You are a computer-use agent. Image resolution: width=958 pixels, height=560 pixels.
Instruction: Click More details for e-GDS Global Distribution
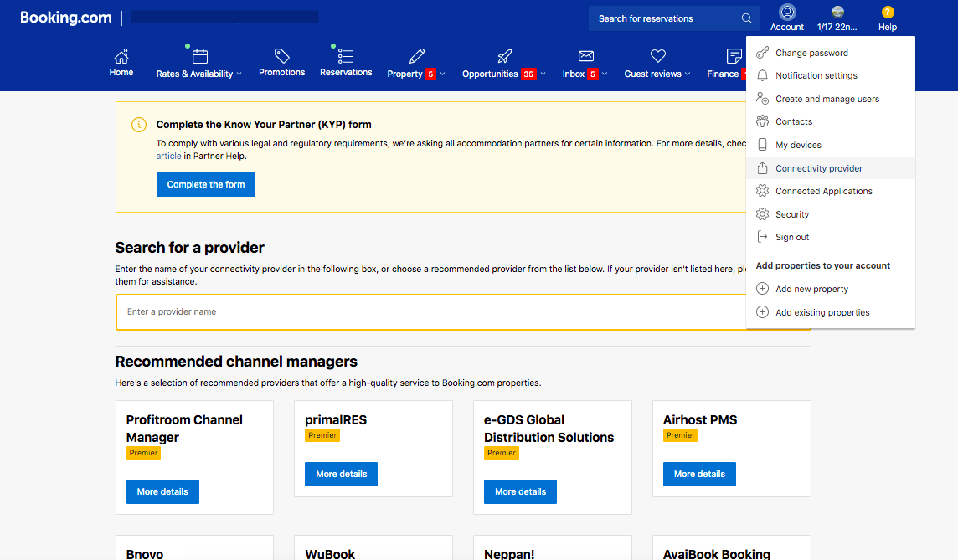(521, 491)
